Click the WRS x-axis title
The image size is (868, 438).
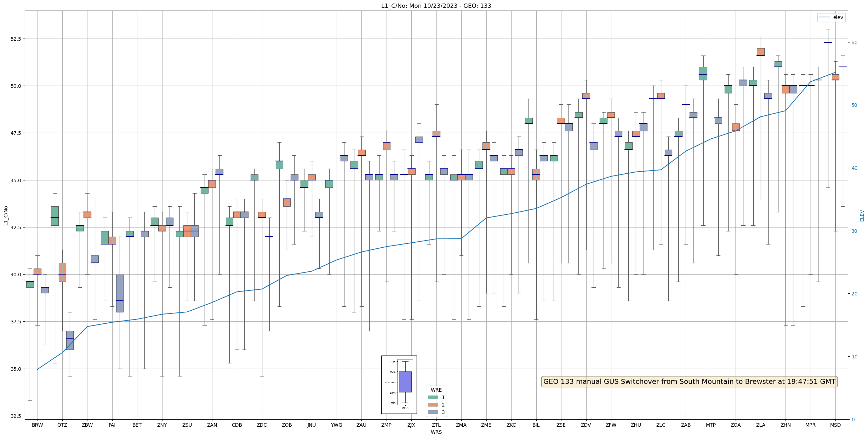click(x=436, y=432)
